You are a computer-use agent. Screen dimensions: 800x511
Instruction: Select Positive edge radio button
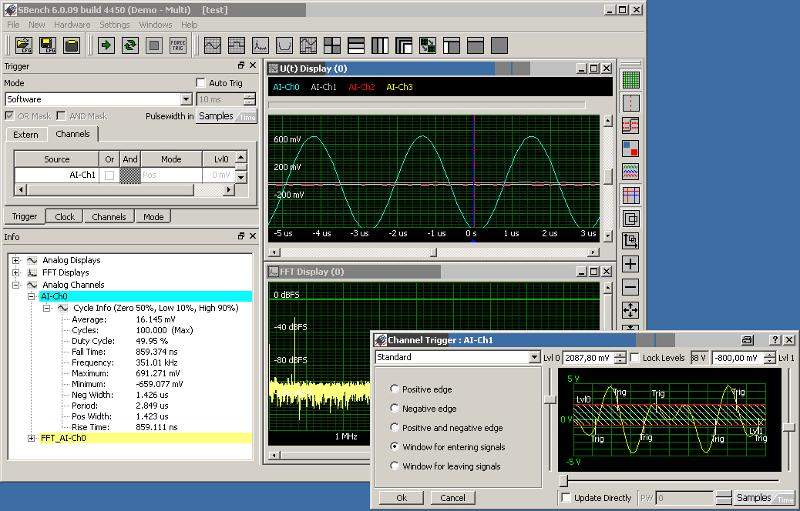pos(395,389)
